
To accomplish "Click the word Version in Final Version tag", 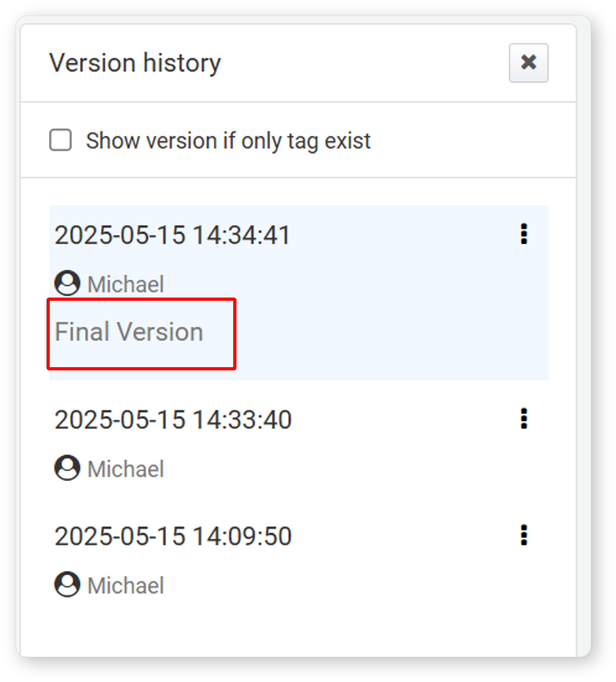I will [x=160, y=332].
